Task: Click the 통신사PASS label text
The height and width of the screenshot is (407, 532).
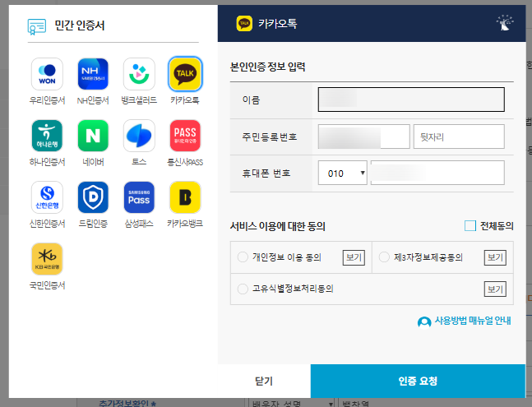Action: click(x=185, y=162)
